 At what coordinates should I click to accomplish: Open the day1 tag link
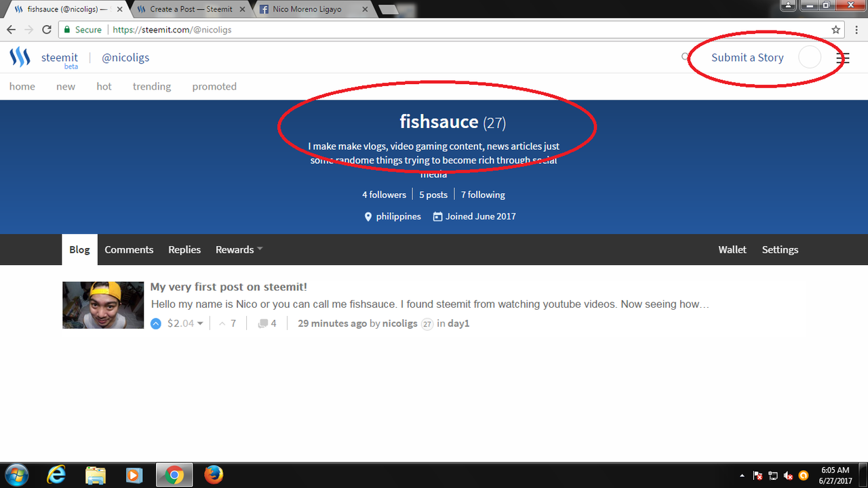458,323
